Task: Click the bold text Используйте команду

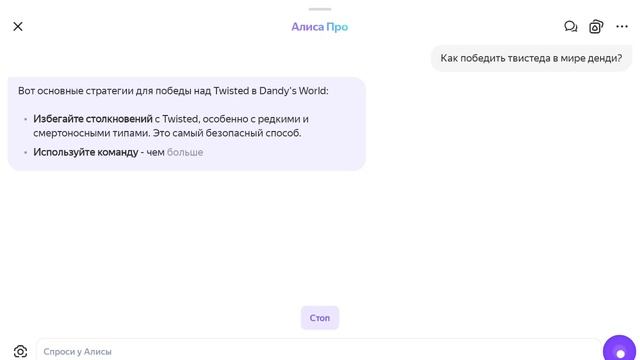Action: click(86, 152)
